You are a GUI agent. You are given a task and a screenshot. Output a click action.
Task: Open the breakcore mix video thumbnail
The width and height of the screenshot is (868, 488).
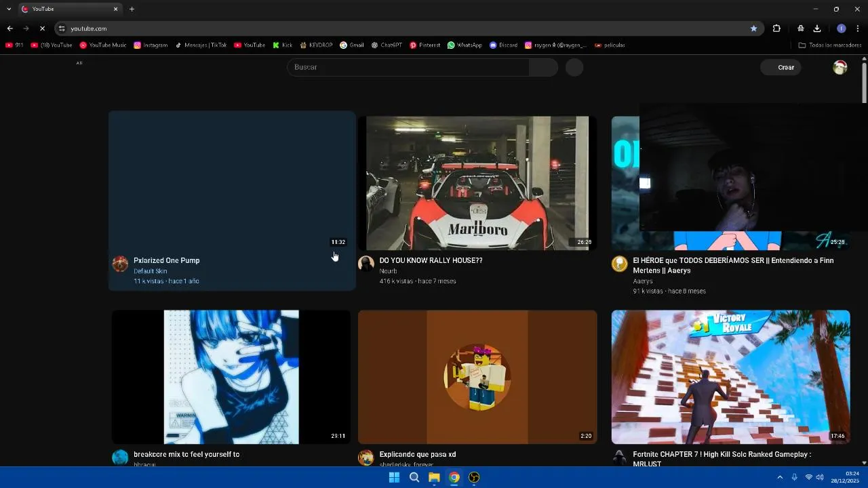point(231,377)
